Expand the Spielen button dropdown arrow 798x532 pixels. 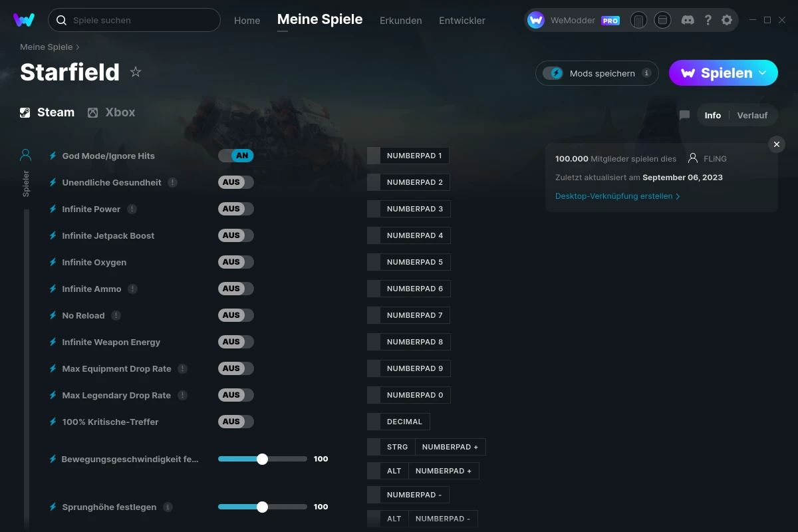pyautogui.click(x=763, y=72)
